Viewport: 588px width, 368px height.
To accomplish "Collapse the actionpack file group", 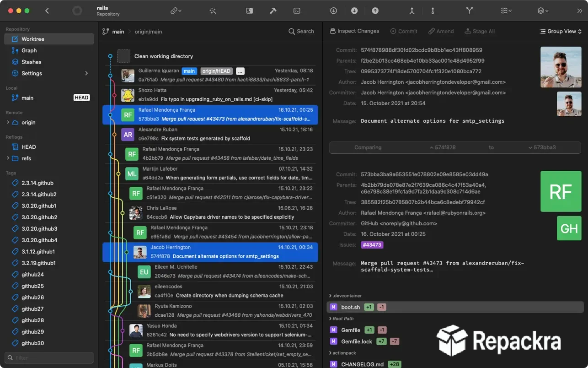I will (331, 353).
